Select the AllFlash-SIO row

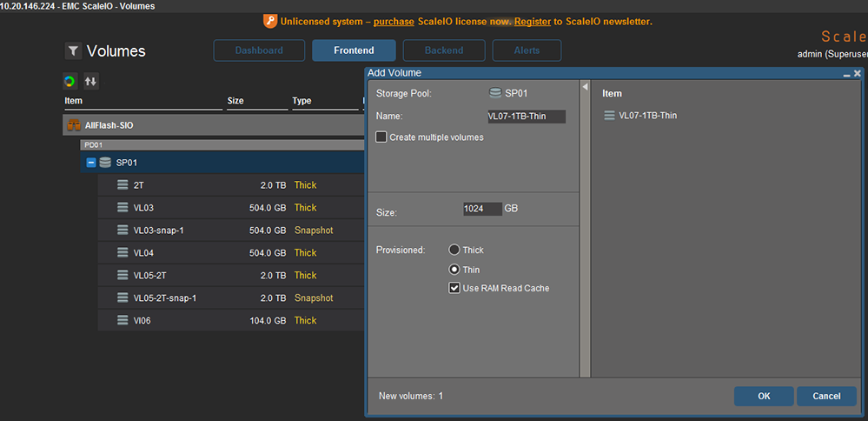pos(213,126)
